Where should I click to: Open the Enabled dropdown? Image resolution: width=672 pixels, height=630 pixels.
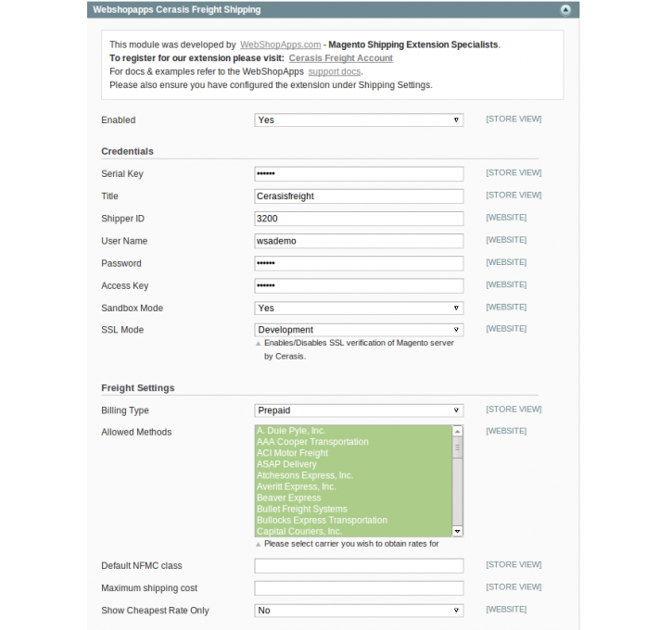pyautogui.click(x=359, y=120)
